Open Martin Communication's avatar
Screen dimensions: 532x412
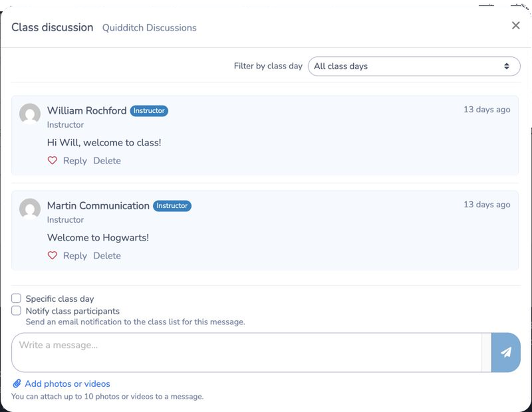click(x=30, y=209)
